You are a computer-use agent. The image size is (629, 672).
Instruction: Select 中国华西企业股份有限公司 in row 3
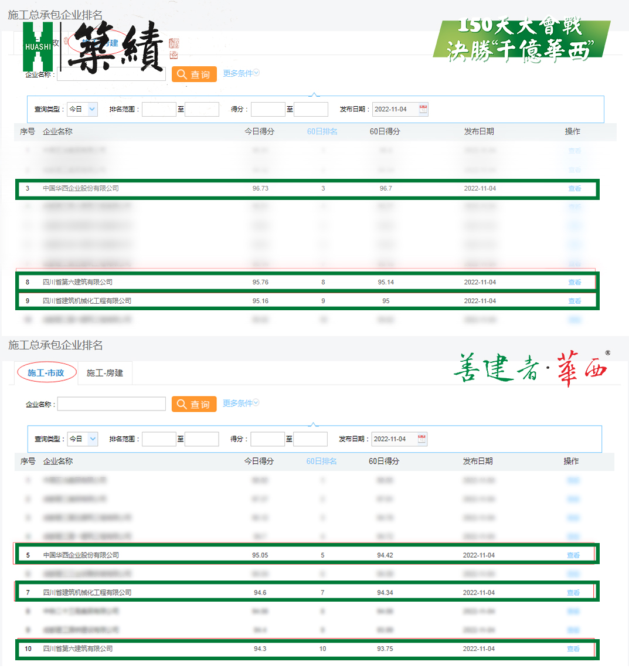(x=80, y=189)
